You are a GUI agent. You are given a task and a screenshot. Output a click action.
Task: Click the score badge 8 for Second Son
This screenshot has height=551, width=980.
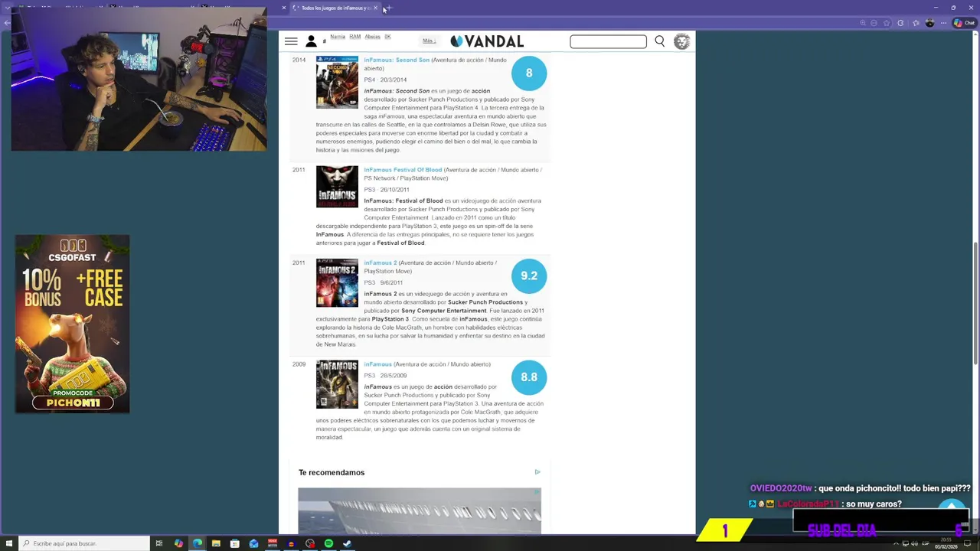point(529,73)
